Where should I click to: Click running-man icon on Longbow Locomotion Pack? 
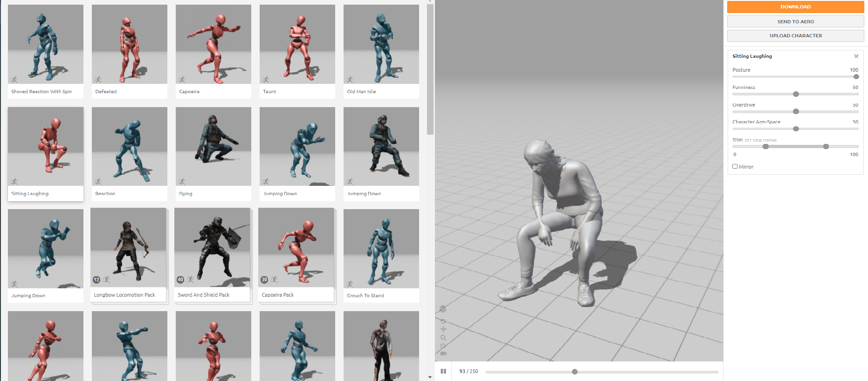click(x=106, y=279)
